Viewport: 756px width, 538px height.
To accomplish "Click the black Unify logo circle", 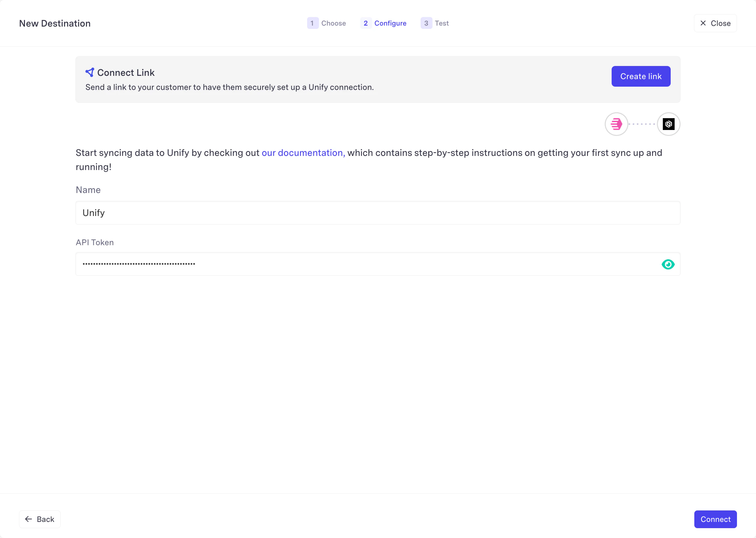I will [668, 124].
